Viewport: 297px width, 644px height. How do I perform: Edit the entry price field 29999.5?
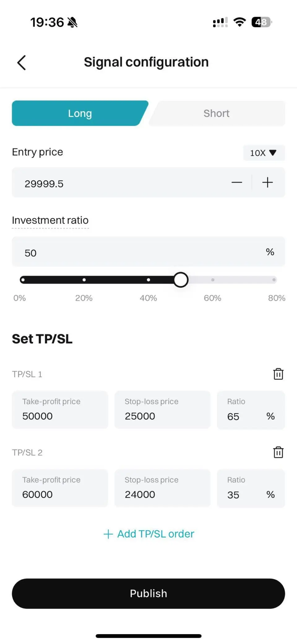pos(121,183)
